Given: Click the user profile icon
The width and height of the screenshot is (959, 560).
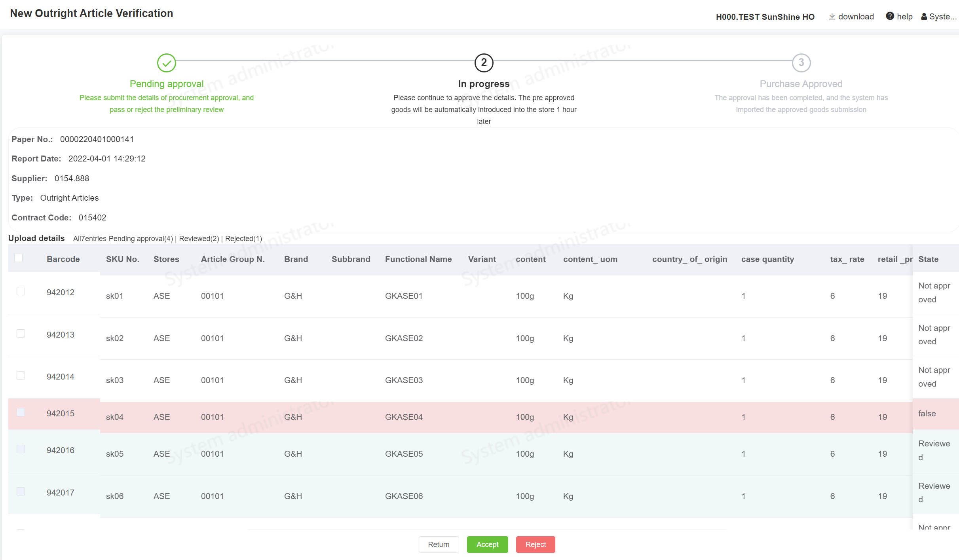Looking at the screenshot, I should click(x=924, y=17).
